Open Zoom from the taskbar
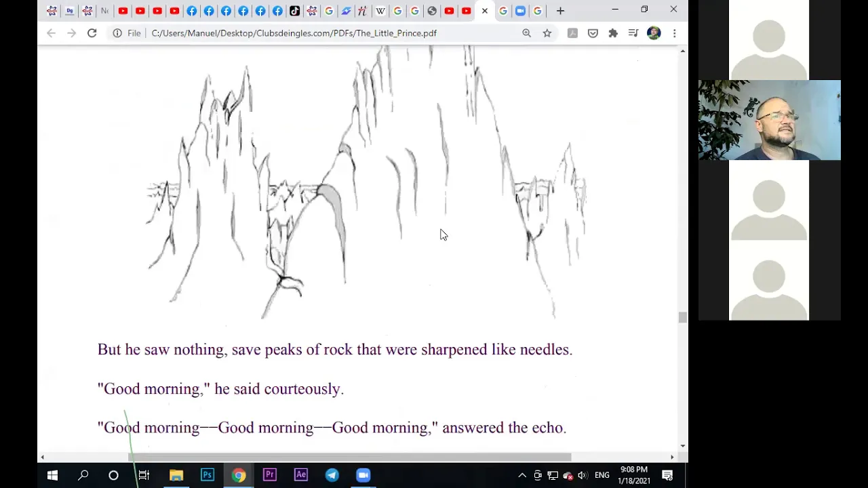 pos(363,475)
